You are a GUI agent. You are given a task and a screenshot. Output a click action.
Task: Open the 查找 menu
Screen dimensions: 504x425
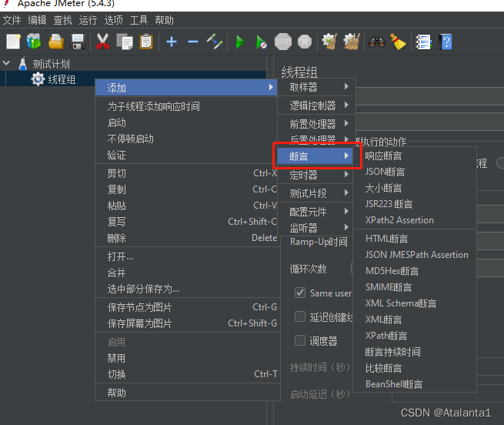62,20
